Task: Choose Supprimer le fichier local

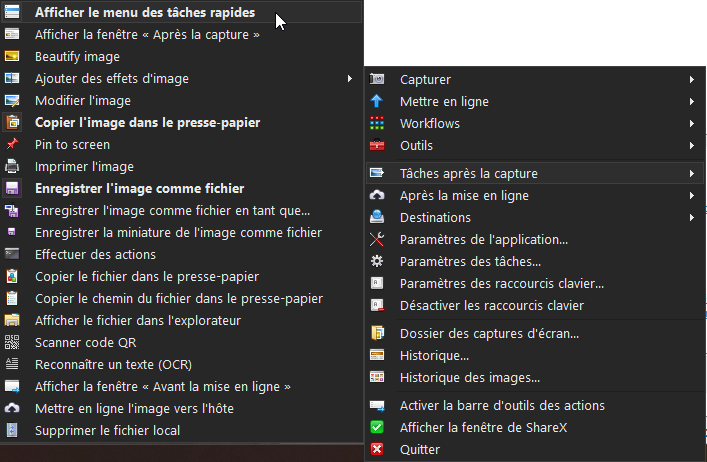Action: (107, 430)
